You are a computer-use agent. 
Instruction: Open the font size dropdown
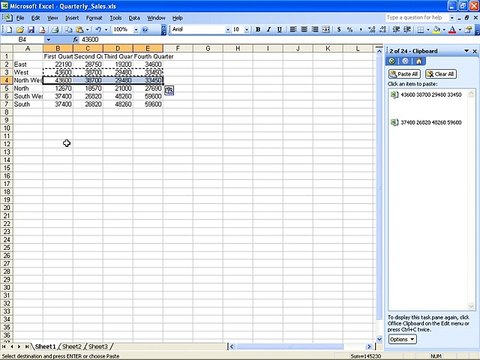[x=247, y=30]
